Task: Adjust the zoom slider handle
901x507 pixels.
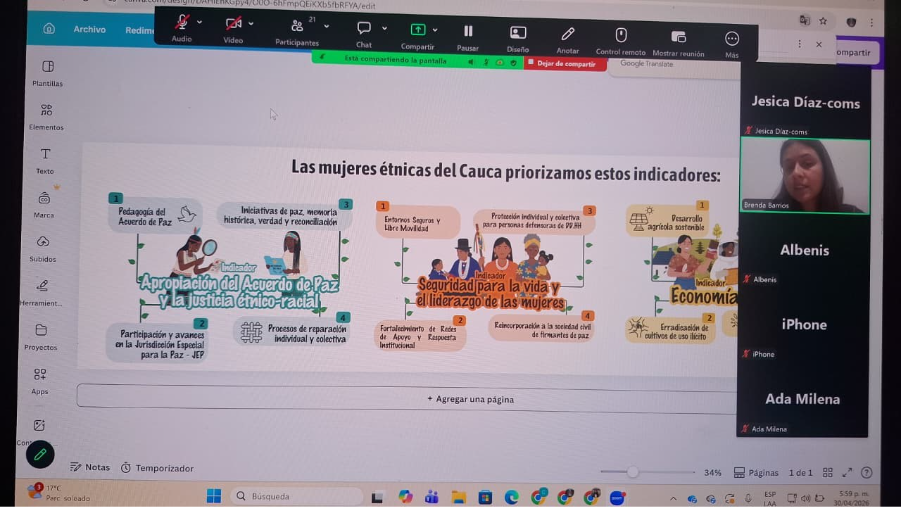Action: click(x=633, y=472)
